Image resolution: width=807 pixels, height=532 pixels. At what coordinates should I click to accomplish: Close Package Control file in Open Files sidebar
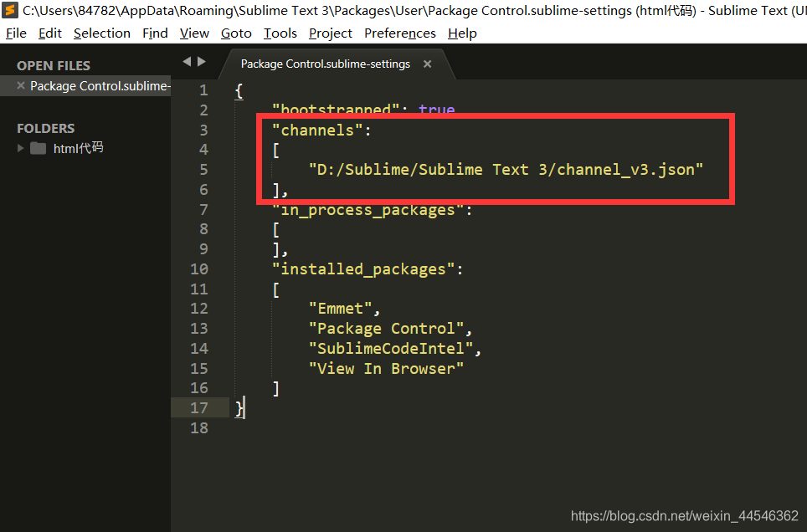tap(21, 85)
